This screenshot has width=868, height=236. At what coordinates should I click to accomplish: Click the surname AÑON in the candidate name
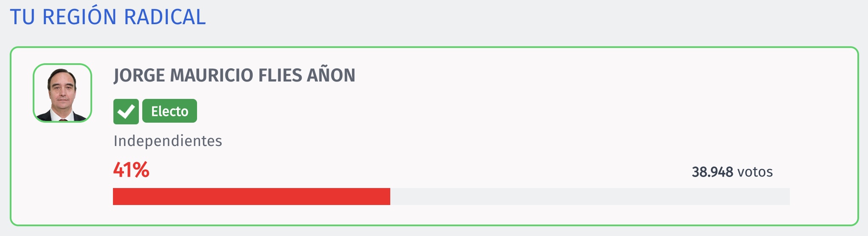click(x=331, y=75)
